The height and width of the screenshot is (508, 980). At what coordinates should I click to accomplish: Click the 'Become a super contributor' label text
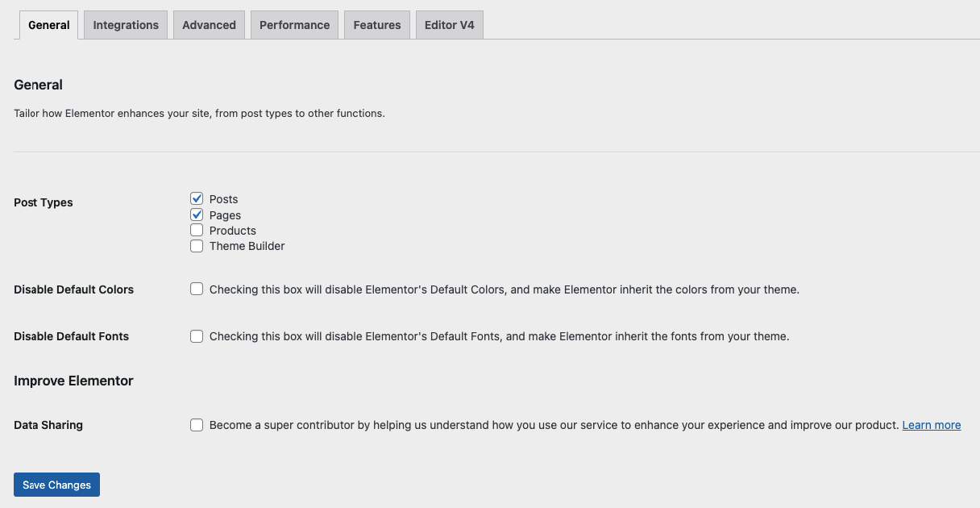553,425
